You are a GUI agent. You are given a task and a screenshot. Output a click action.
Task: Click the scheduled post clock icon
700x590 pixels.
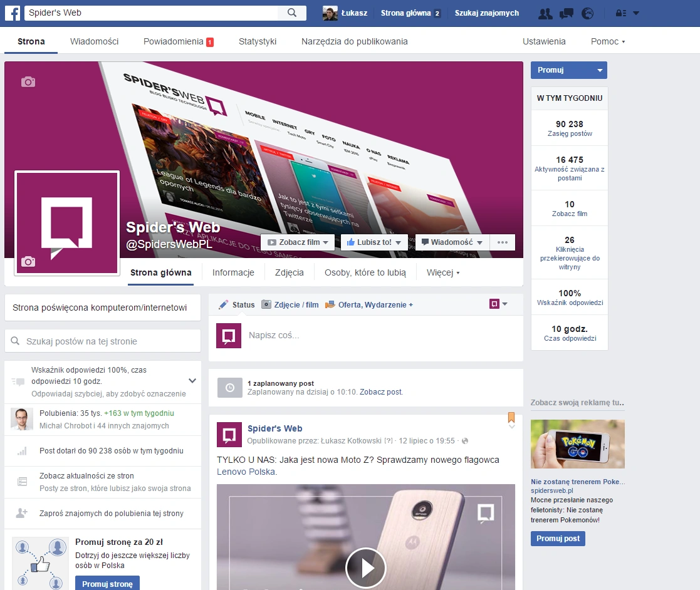229,387
